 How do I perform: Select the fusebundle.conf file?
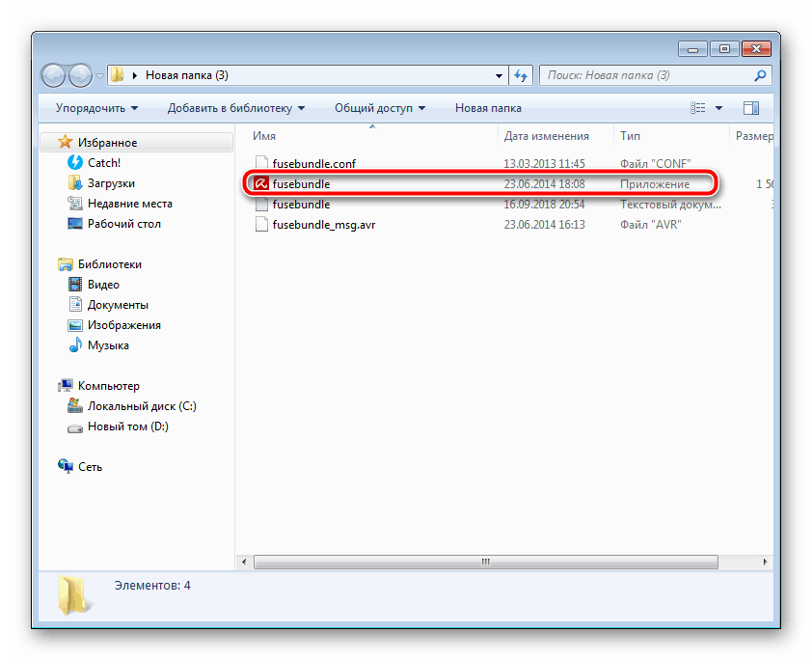[313, 164]
